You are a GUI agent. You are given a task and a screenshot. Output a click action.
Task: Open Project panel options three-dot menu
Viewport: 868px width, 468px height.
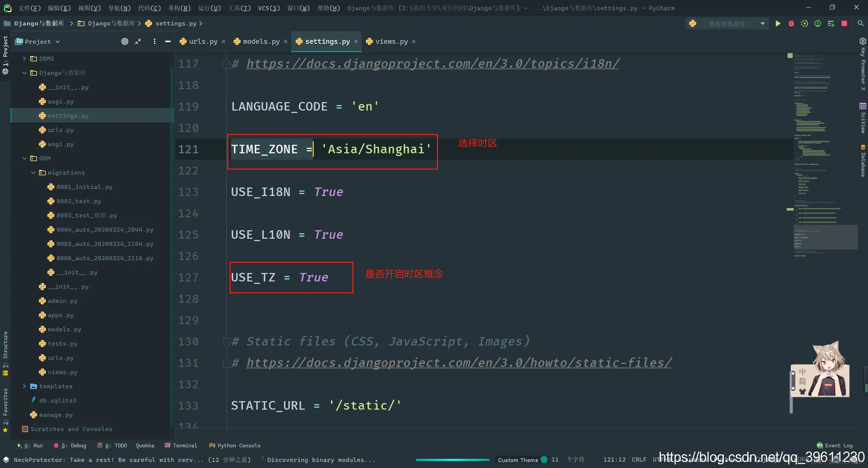(154, 41)
